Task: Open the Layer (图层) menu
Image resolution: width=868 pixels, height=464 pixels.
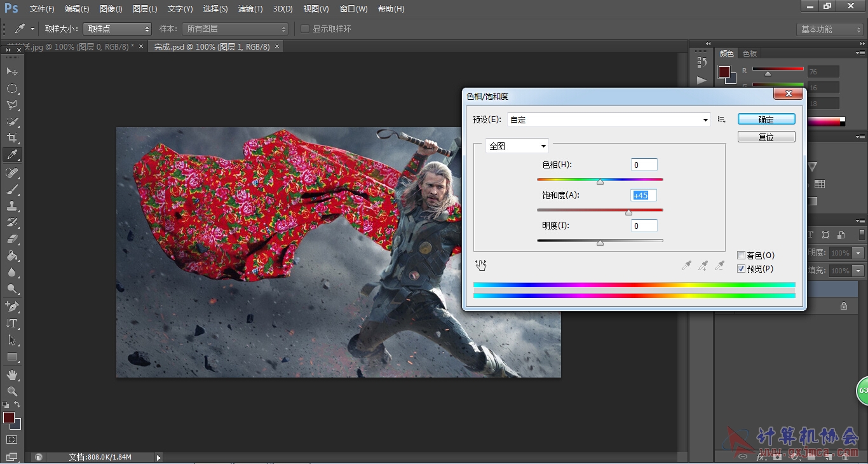Action: pyautogui.click(x=145, y=9)
